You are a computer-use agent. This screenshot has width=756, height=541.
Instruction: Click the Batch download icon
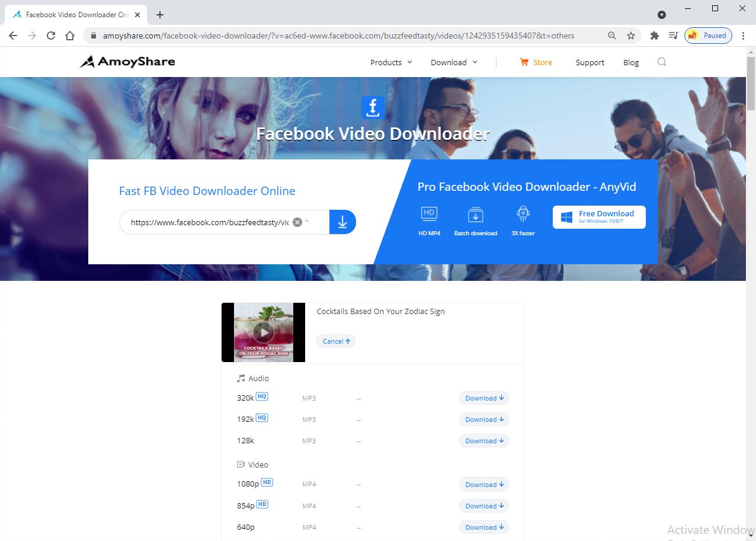[x=475, y=214]
